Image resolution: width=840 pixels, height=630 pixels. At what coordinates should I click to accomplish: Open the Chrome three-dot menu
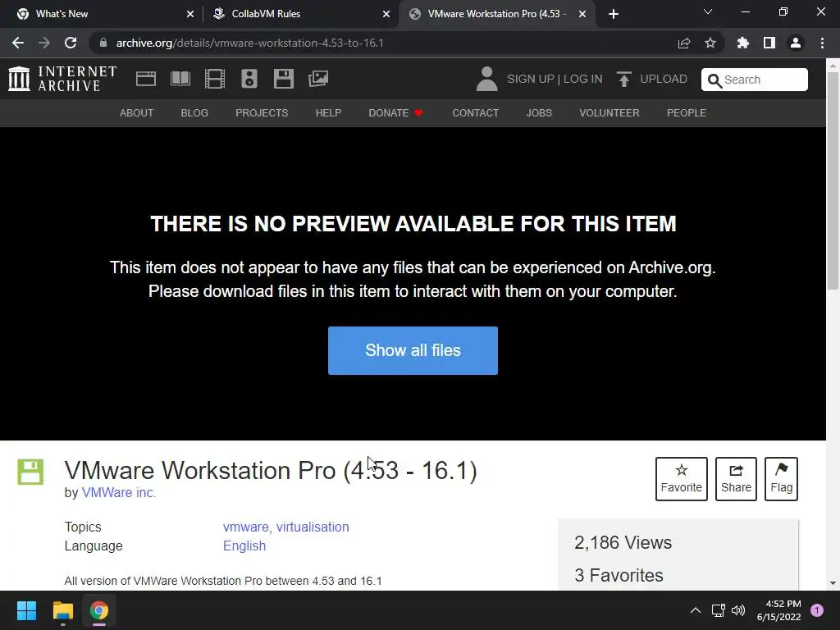coord(822,43)
